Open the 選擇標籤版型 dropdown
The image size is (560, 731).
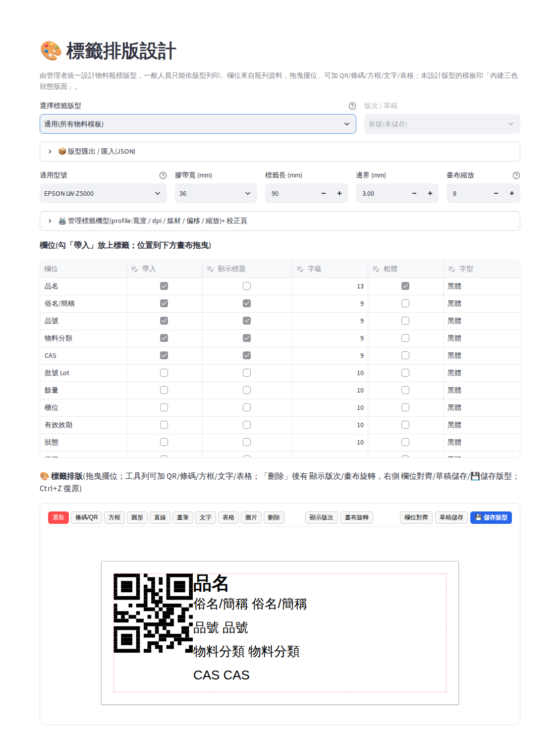coord(198,124)
